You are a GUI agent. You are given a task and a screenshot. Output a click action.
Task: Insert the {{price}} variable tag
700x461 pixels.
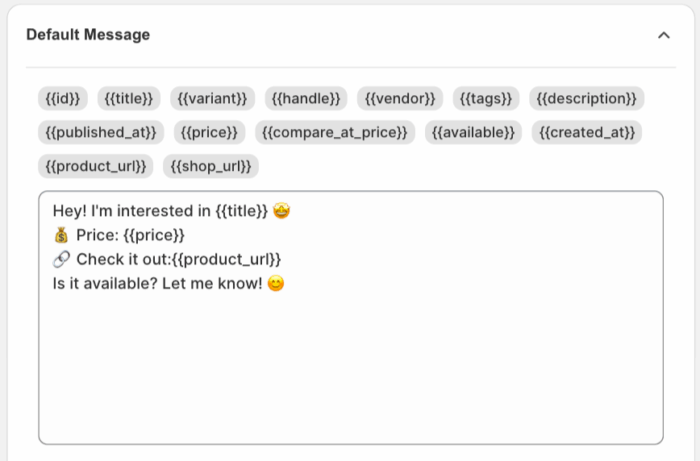click(x=208, y=132)
